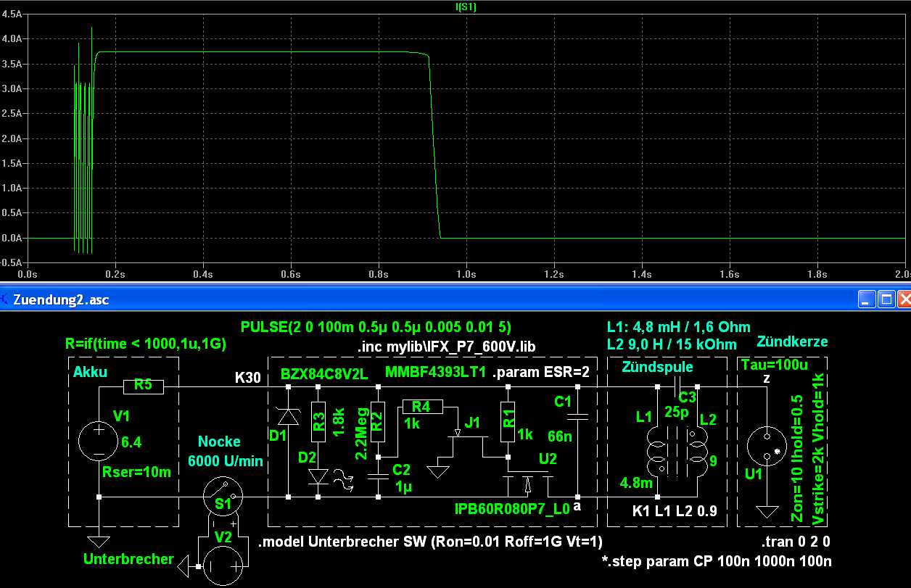Screen dimensions: 911x588
Task: Open the LTspice icon in Zuendung2.asc title bar
Action: [6, 299]
